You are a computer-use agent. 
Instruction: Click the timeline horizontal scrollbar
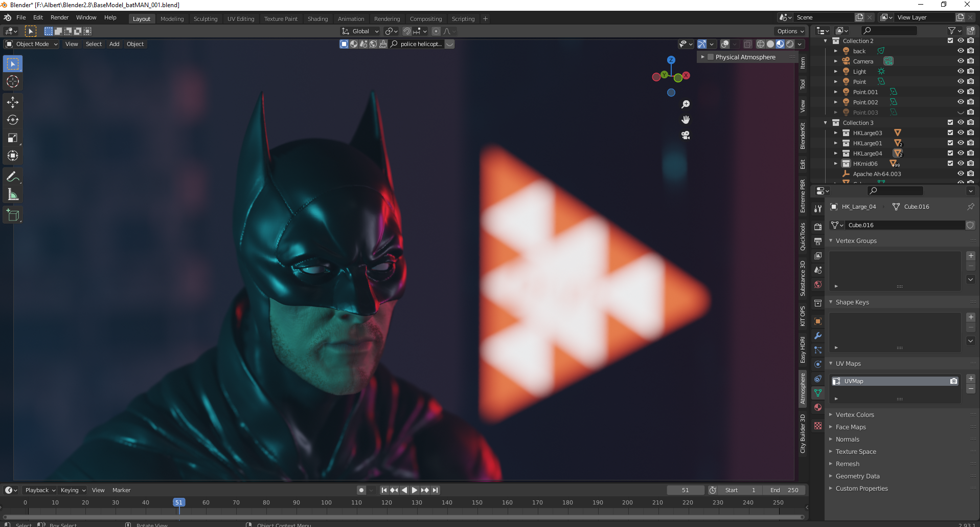[x=403, y=517]
